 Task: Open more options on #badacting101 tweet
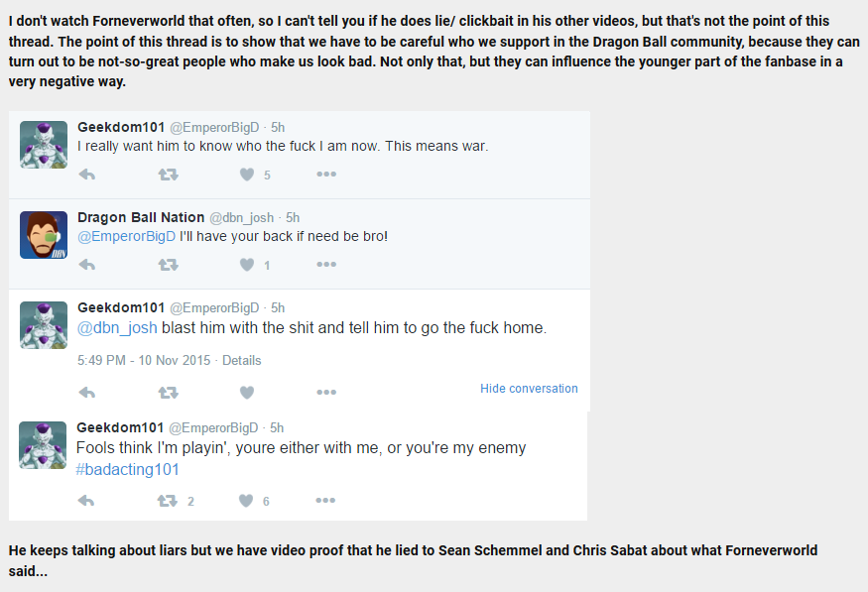click(325, 500)
